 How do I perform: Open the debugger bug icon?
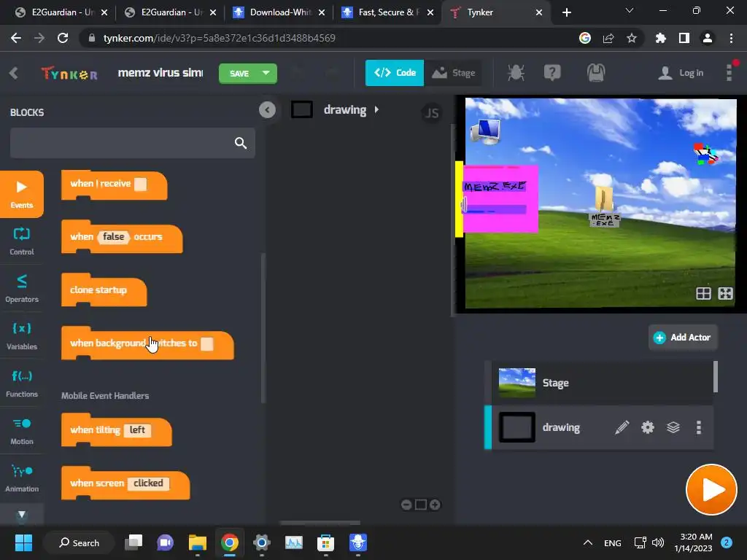coord(516,73)
